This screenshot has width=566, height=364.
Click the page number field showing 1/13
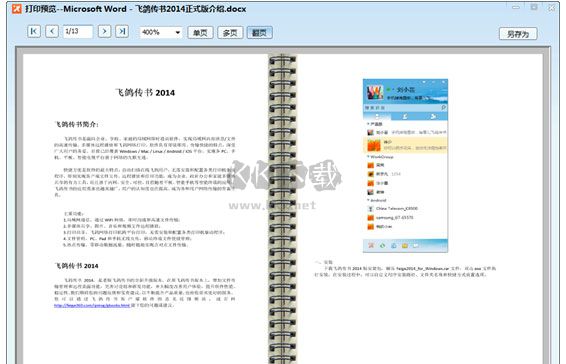(x=78, y=31)
